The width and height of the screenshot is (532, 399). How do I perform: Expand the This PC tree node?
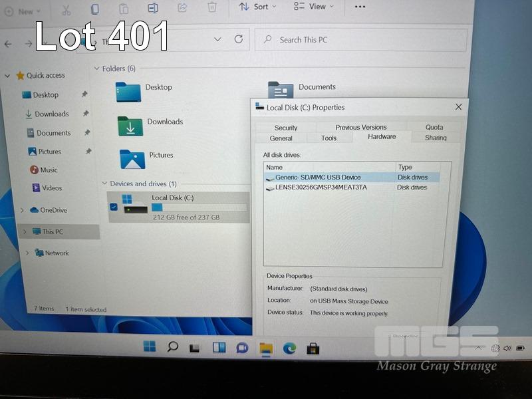coord(25,231)
